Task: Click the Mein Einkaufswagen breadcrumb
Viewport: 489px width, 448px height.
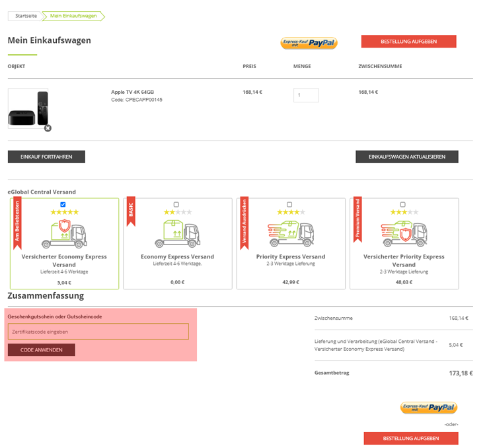Action: coord(73,16)
